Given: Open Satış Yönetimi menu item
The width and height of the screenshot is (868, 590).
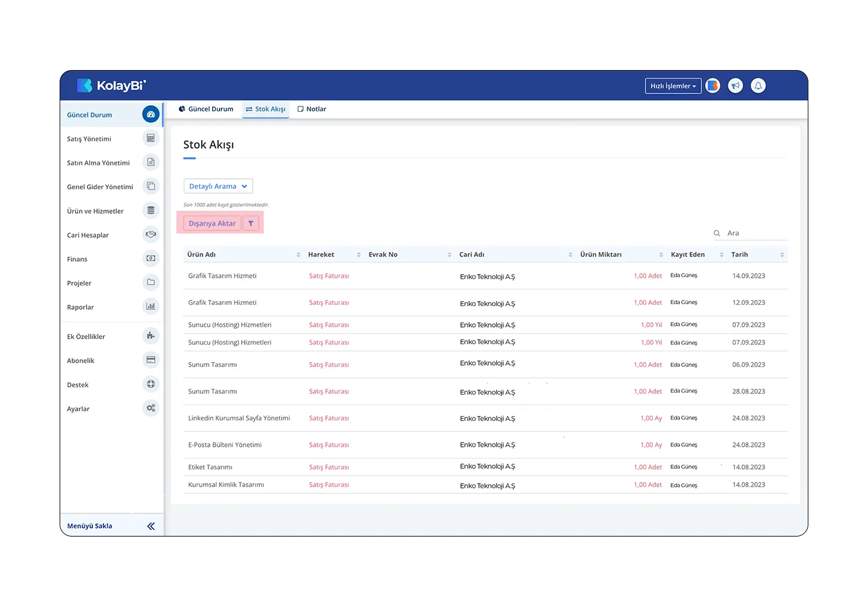Looking at the screenshot, I should pos(89,139).
